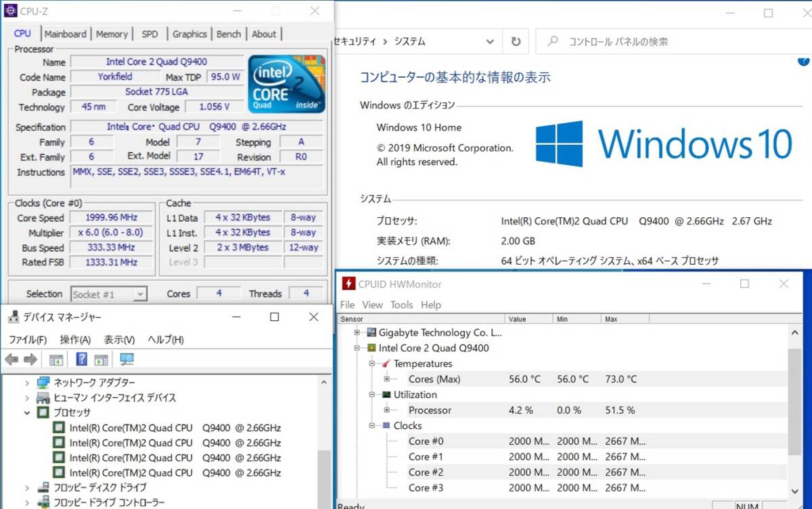This screenshot has height=509, width=812.
Task: Open File menu in HWMonitor
Action: click(x=348, y=305)
